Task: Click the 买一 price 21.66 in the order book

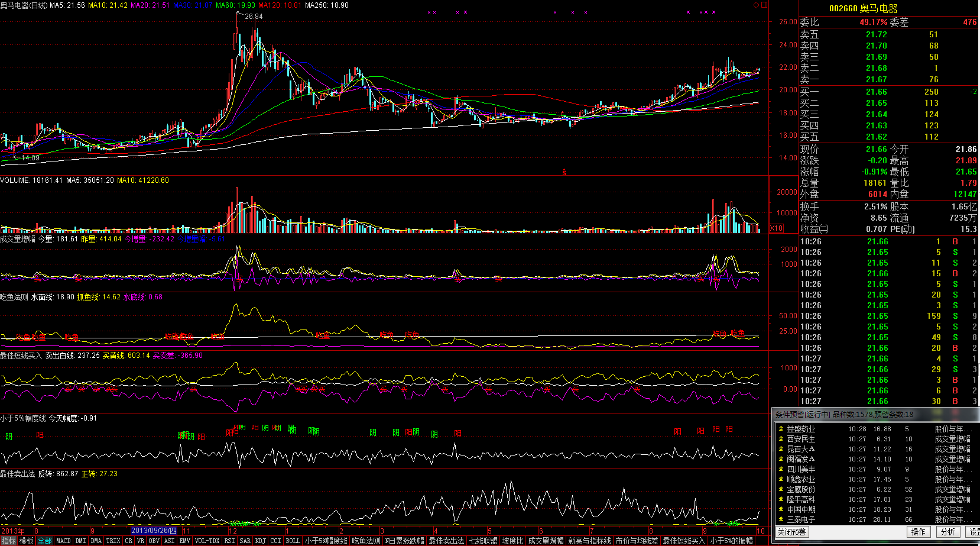Action: click(876, 92)
